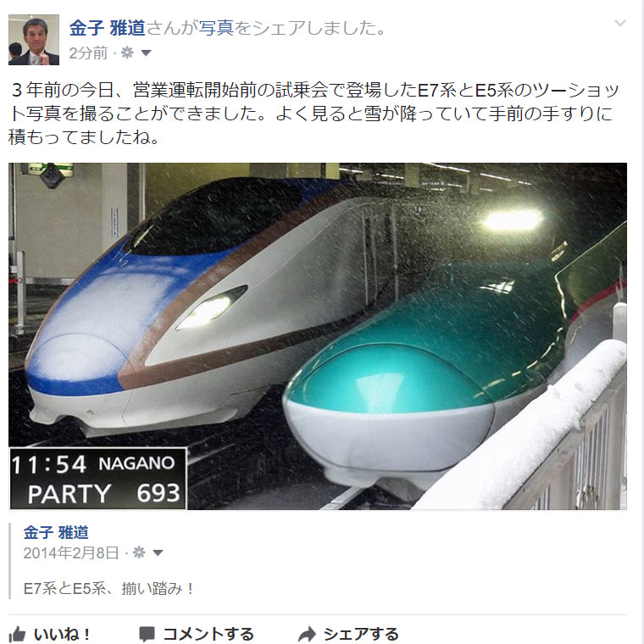The image size is (644, 644).
Task: Open post options chevron at top right
Action: 619,24
